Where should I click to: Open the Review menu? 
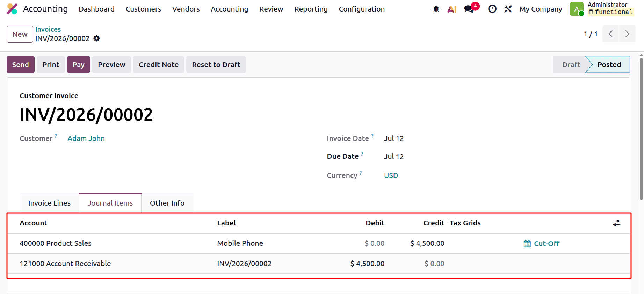(271, 9)
